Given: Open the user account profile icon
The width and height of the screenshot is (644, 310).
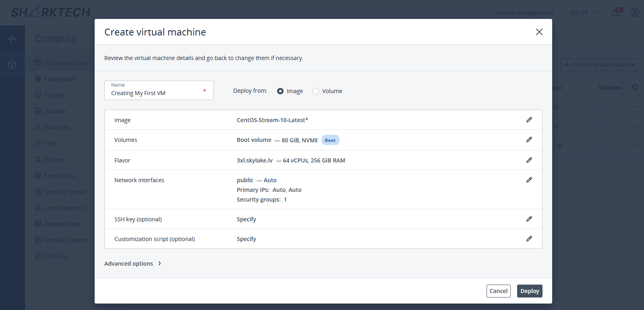Looking at the screenshot, I should [634, 13].
